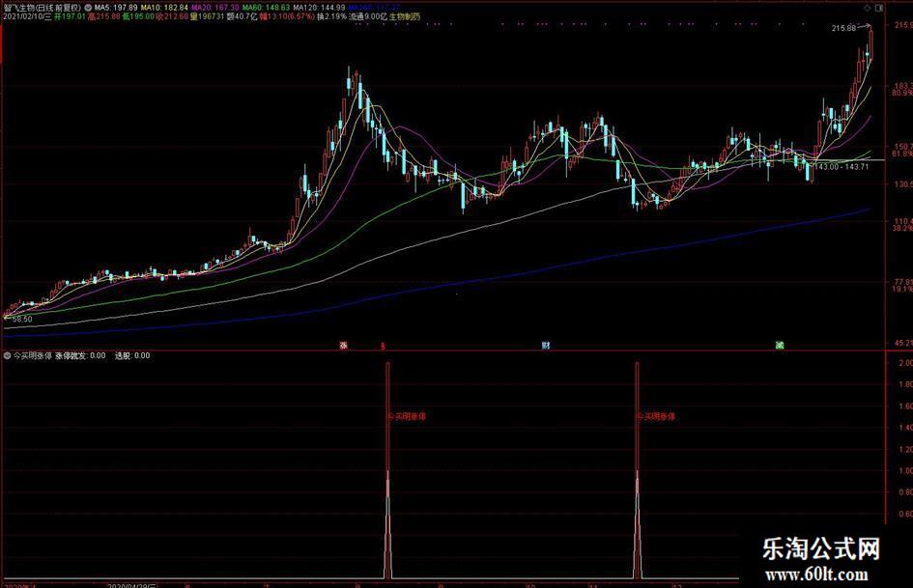The height and width of the screenshot is (588, 913).
Task: Click the 流通9.00亿 float shares value
Action: coord(368,16)
